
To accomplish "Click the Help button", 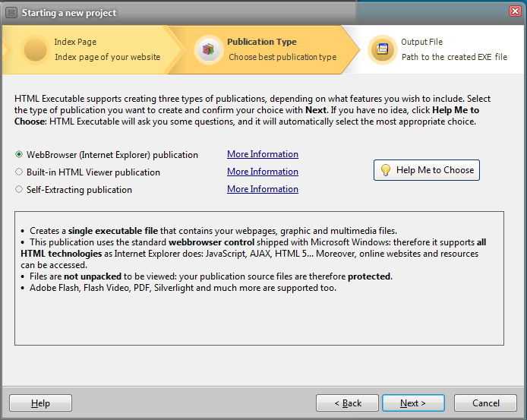I will tap(41, 403).
